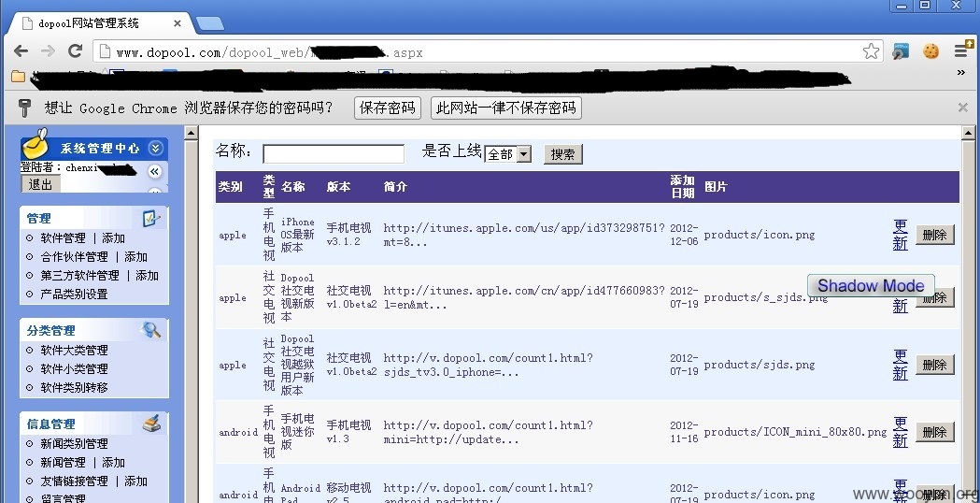Image resolution: width=980 pixels, height=503 pixels.
Task: Click 更新 for the 手机电视迷你版 row
Action: [x=900, y=432]
